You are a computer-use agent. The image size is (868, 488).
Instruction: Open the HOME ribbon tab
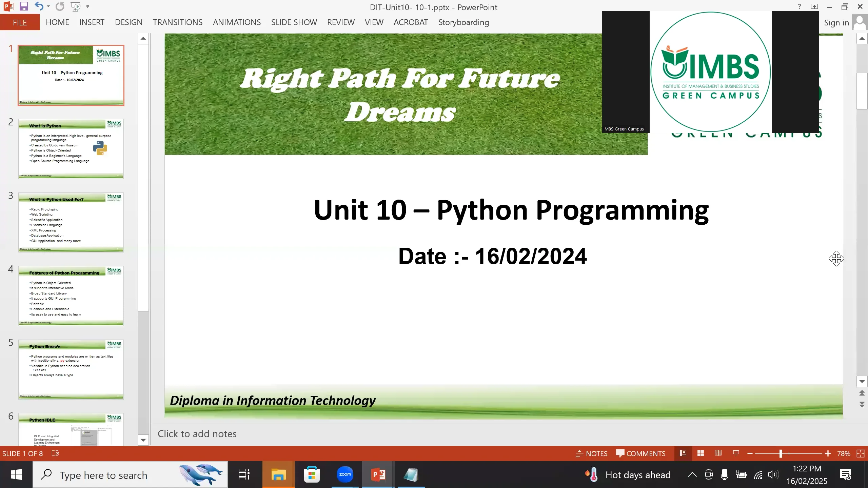(x=57, y=22)
